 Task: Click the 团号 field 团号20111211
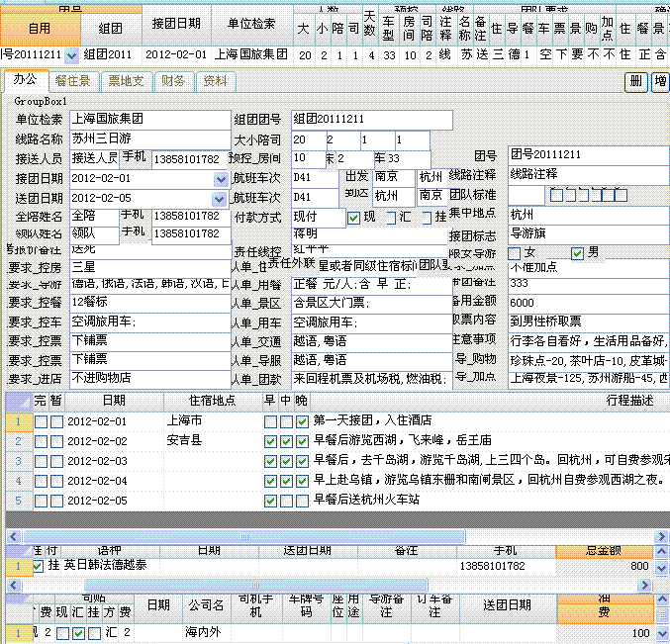pyautogui.click(x=589, y=155)
